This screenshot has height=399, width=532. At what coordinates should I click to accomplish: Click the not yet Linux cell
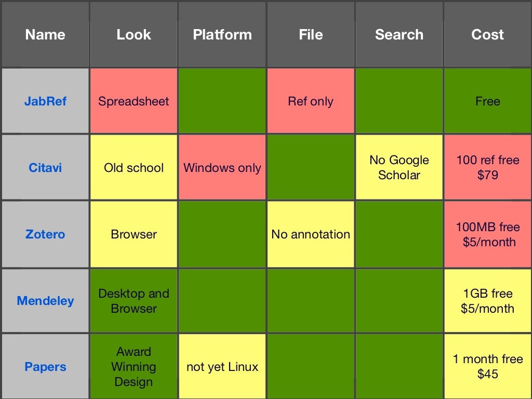tap(222, 366)
